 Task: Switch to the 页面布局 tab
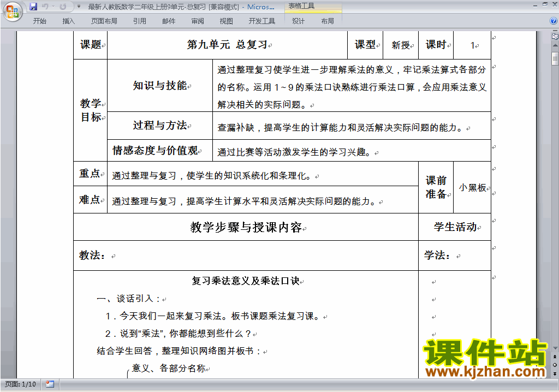(x=104, y=21)
